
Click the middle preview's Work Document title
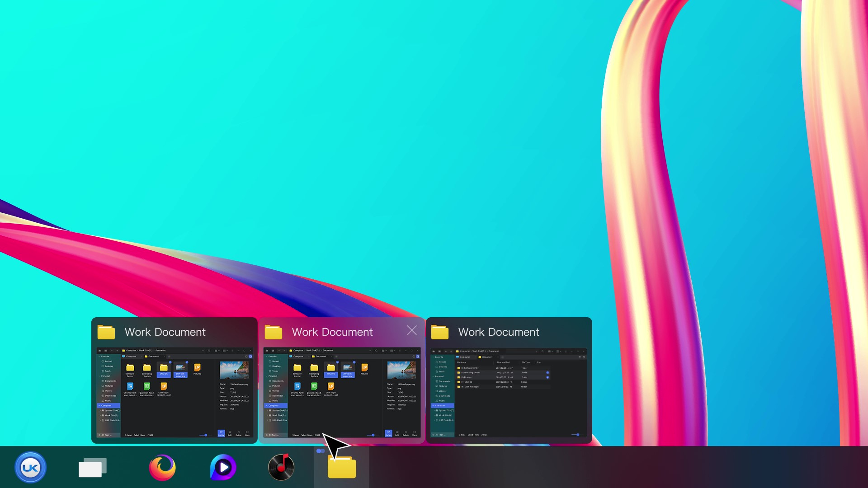click(x=332, y=332)
